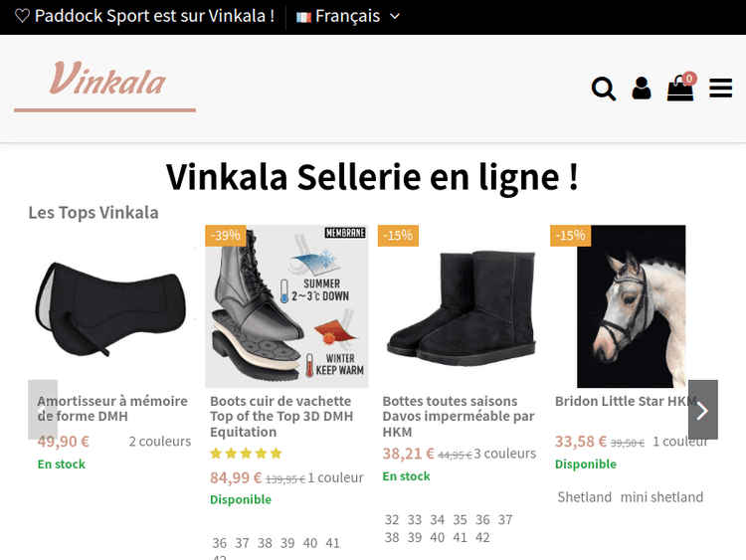Click the heart icon beside Paddock Sport
The image size is (746, 560).
click(x=22, y=16)
